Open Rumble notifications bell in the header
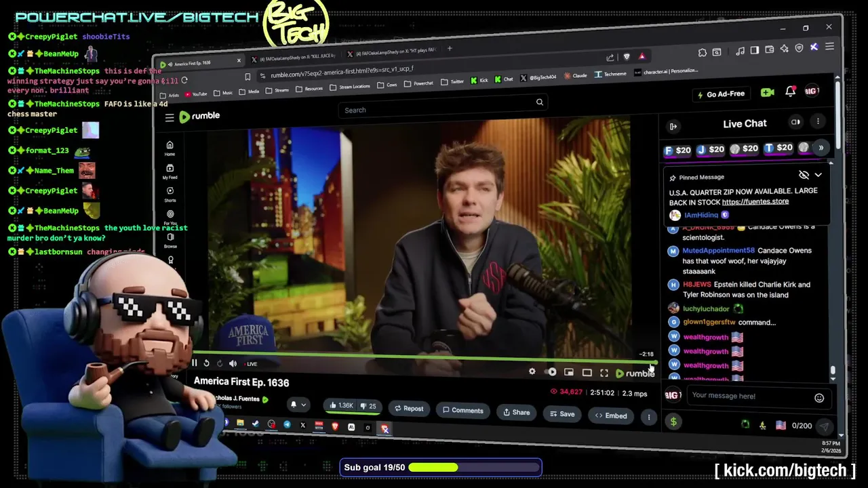The height and width of the screenshot is (488, 868). [791, 91]
